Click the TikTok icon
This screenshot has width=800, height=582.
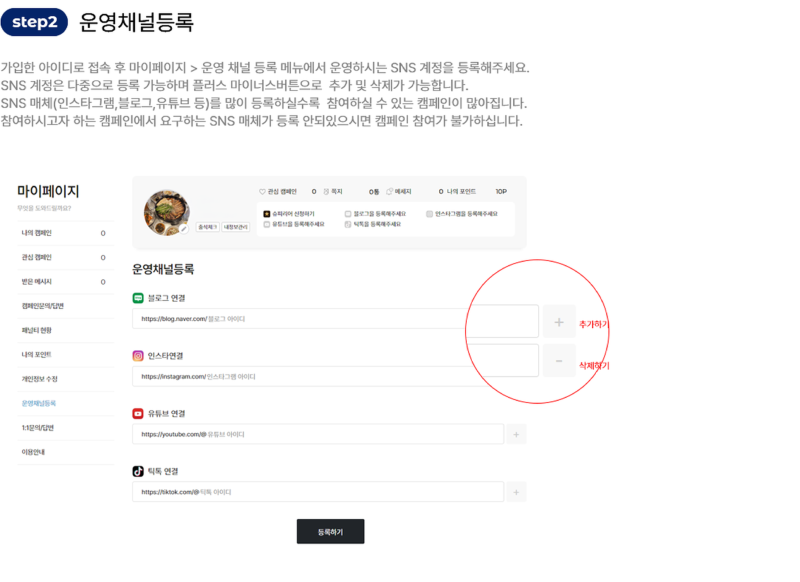point(138,471)
